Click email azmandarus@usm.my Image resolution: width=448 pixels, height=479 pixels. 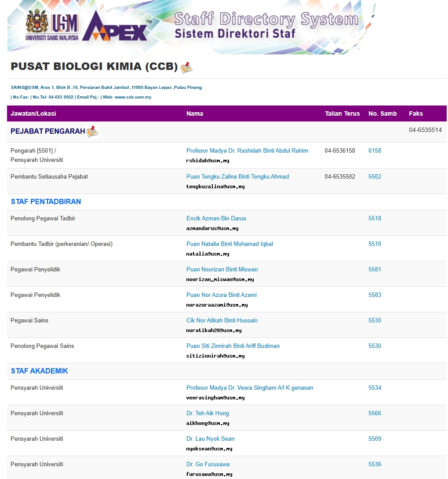coord(212,228)
